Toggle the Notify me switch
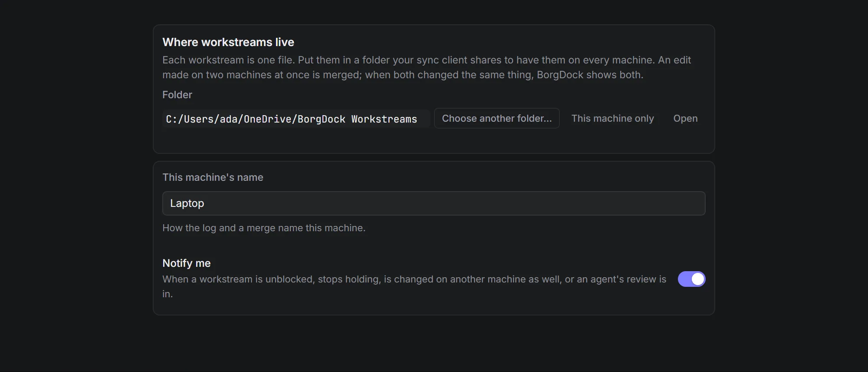This screenshot has width=868, height=372. [691, 279]
